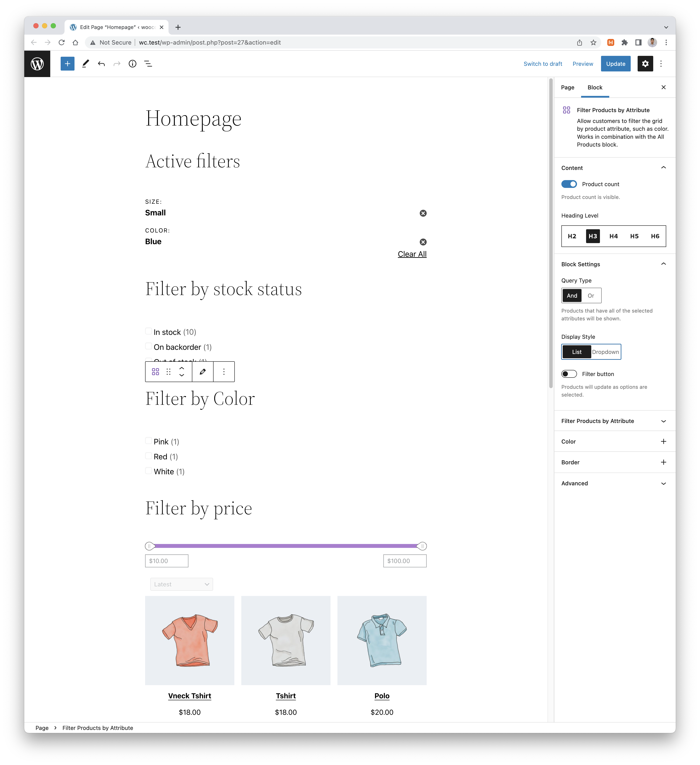700x765 pixels.
Task: Click the block toolbar Edit pencil
Action: (203, 372)
